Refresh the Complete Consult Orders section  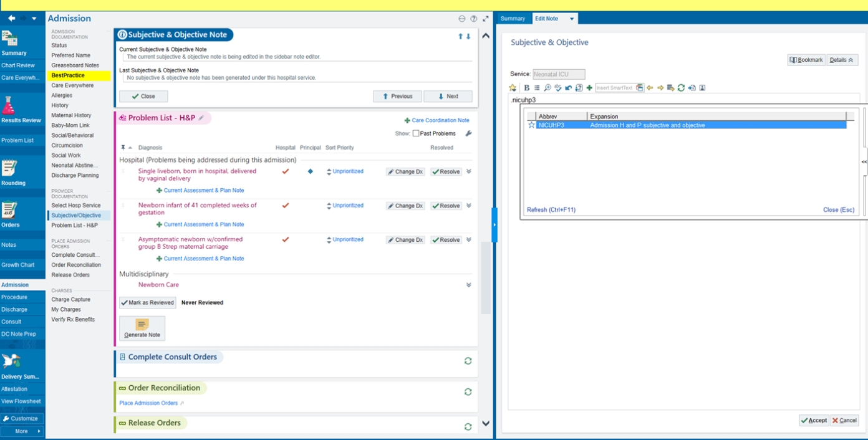(x=468, y=361)
